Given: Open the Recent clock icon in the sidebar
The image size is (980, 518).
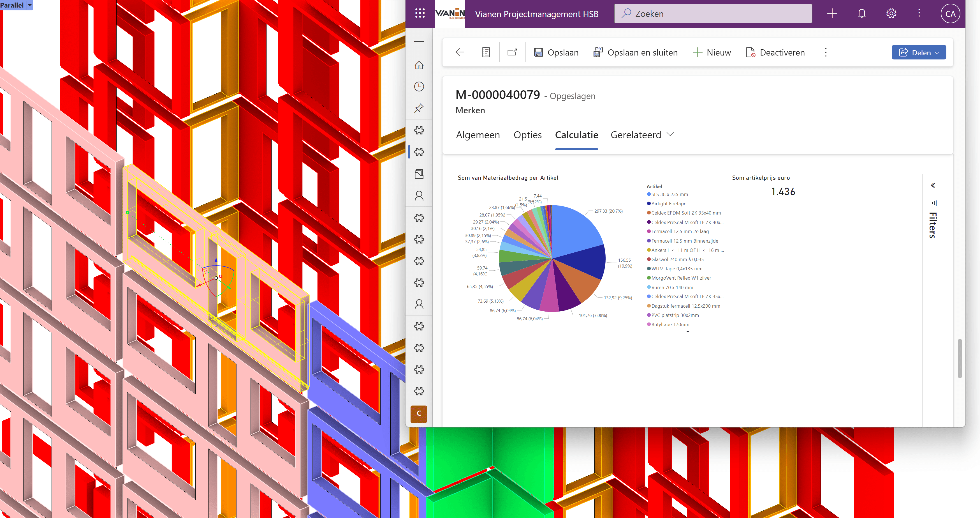Looking at the screenshot, I should [x=419, y=87].
